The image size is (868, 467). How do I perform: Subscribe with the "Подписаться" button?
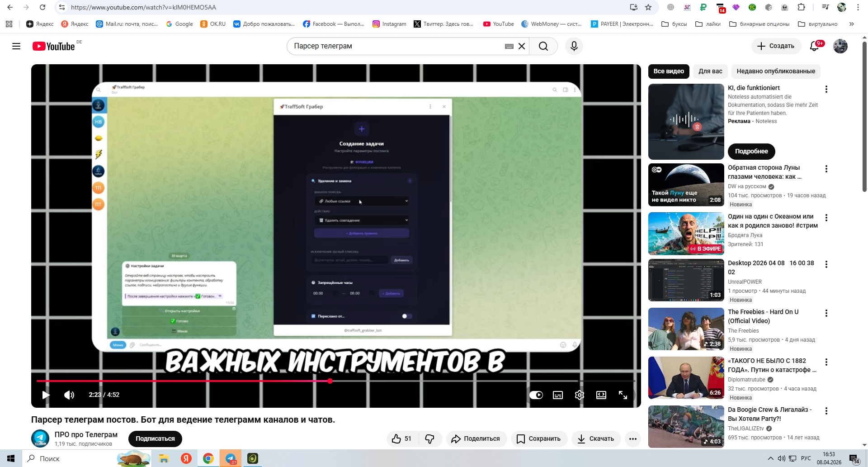pos(155,438)
